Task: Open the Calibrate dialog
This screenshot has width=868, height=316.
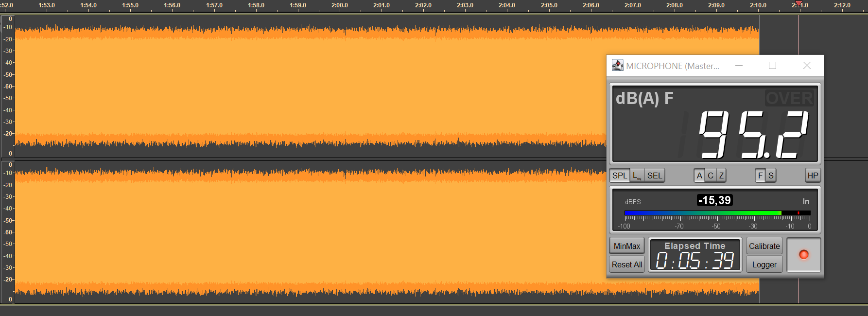Action: pos(764,246)
